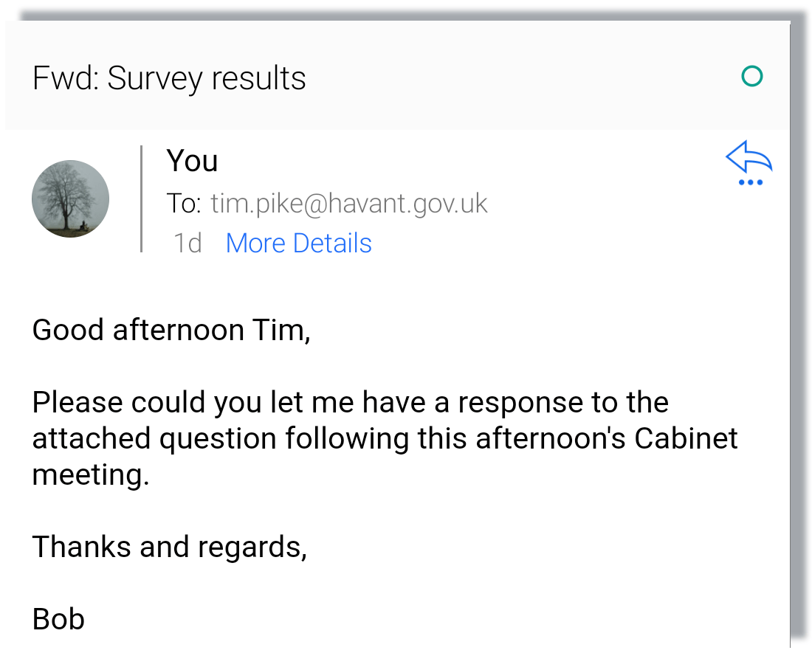Click the "1d" message timestamp
812x653 pixels.
point(187,243)
